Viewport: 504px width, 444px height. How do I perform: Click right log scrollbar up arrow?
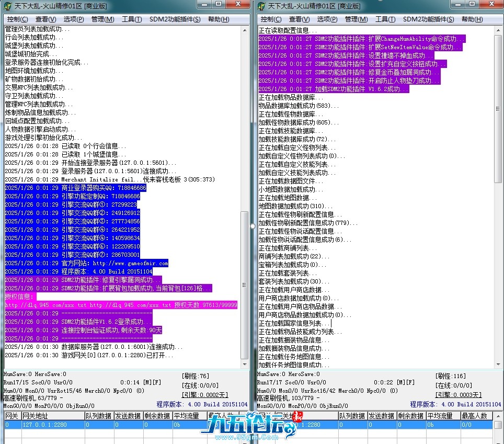click(498, 30)
